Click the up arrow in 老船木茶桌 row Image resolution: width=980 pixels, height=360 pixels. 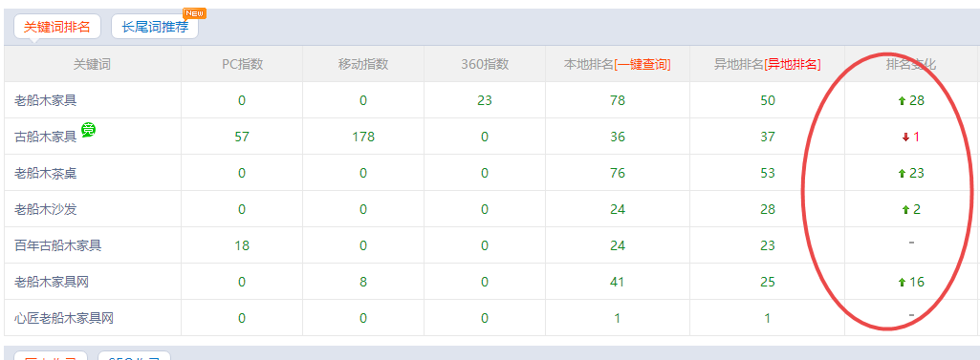902,174
